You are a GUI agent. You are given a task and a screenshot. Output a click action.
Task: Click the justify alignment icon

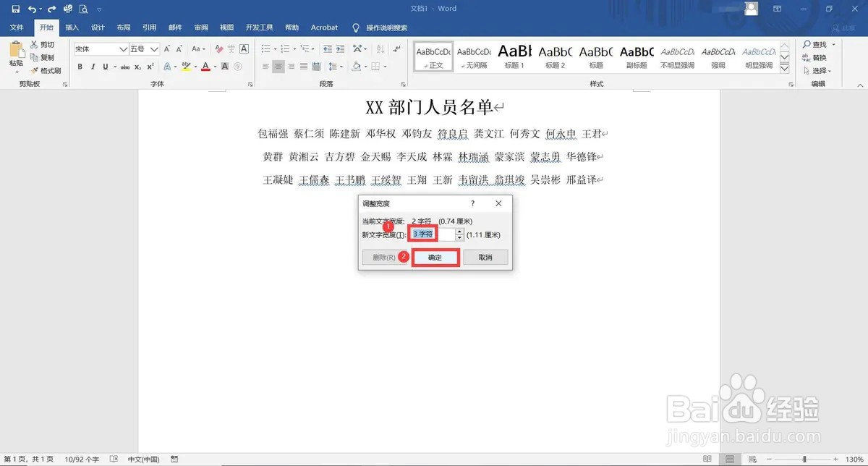(305, 67)
